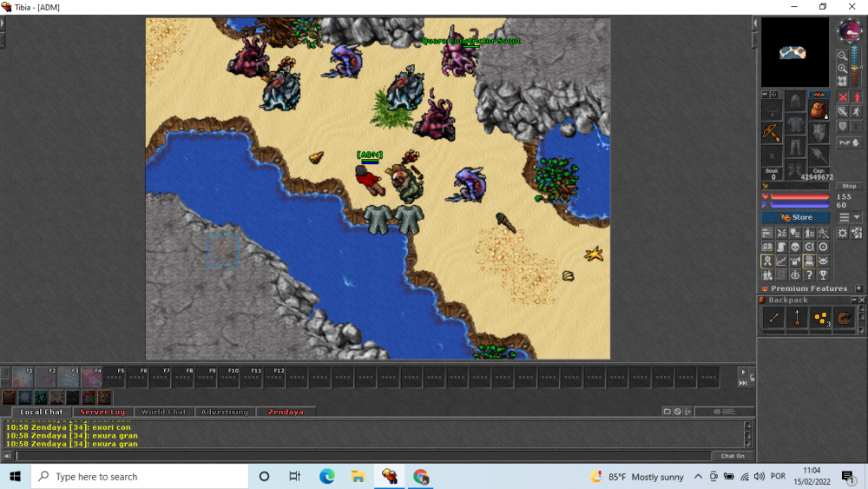Viewport: 868px width, 489px height.
Task: Open the spellbook icon
Action: tap(767, 247)
